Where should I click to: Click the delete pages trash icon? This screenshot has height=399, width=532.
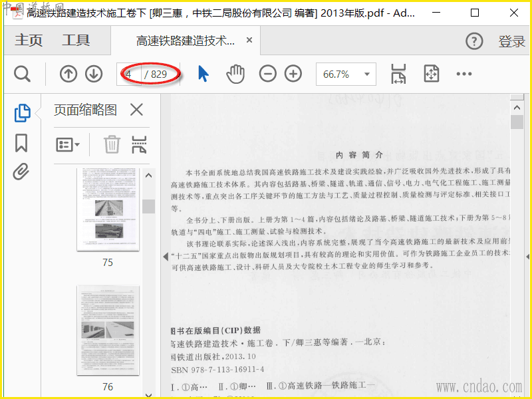click(112, 144)
